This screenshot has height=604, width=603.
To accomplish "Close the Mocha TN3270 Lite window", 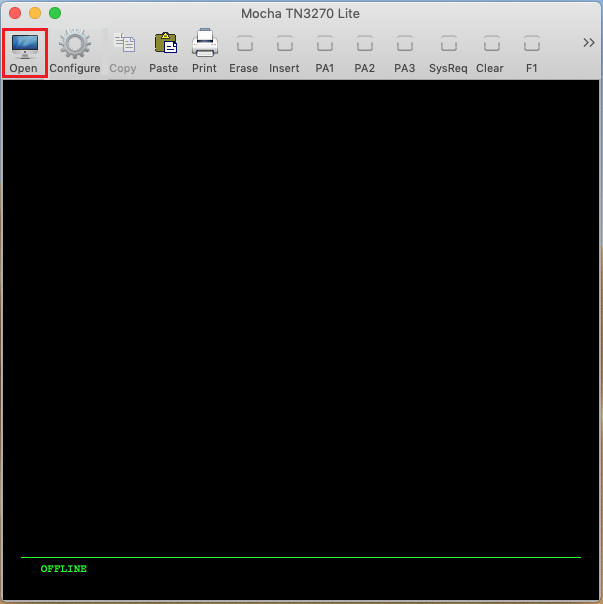I will point(15,13).
